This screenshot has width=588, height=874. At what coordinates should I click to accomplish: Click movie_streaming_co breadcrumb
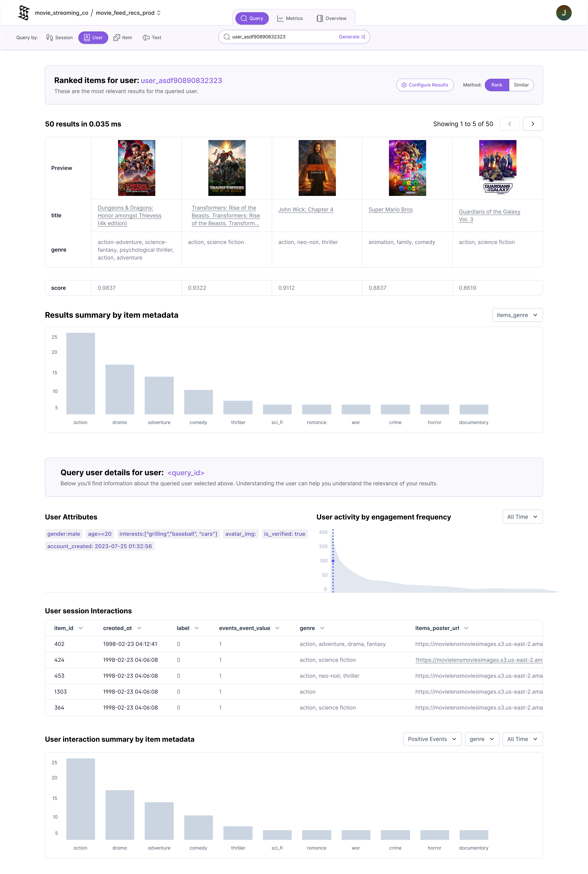pyautogui.click(x=62, y=13)
